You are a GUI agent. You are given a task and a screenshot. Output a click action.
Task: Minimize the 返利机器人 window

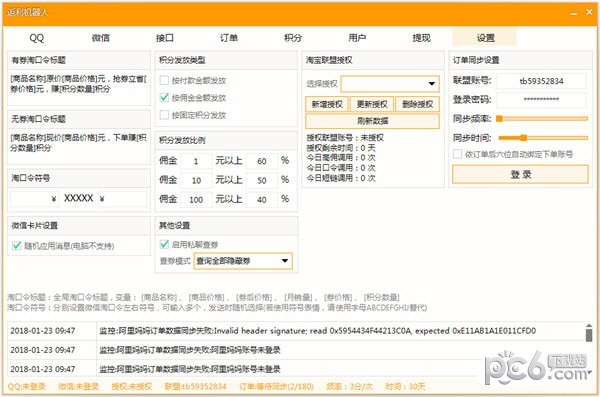coord(573,13)
